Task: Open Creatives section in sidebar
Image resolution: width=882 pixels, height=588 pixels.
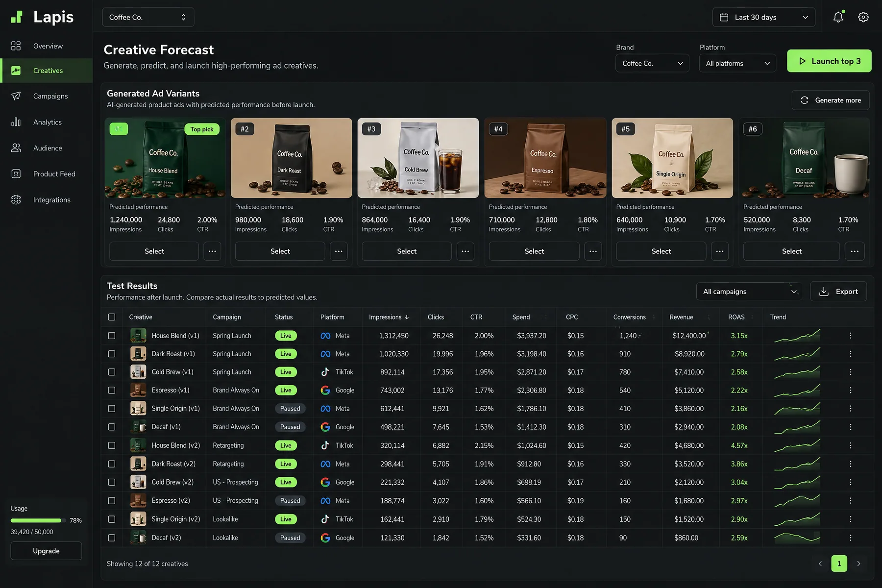Action: [47, 71]
